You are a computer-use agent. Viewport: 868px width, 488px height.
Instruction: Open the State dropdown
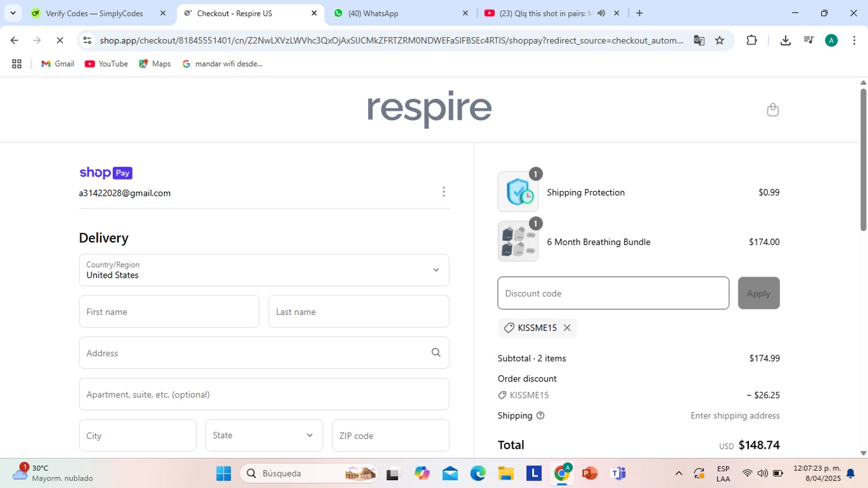point(264,435)
